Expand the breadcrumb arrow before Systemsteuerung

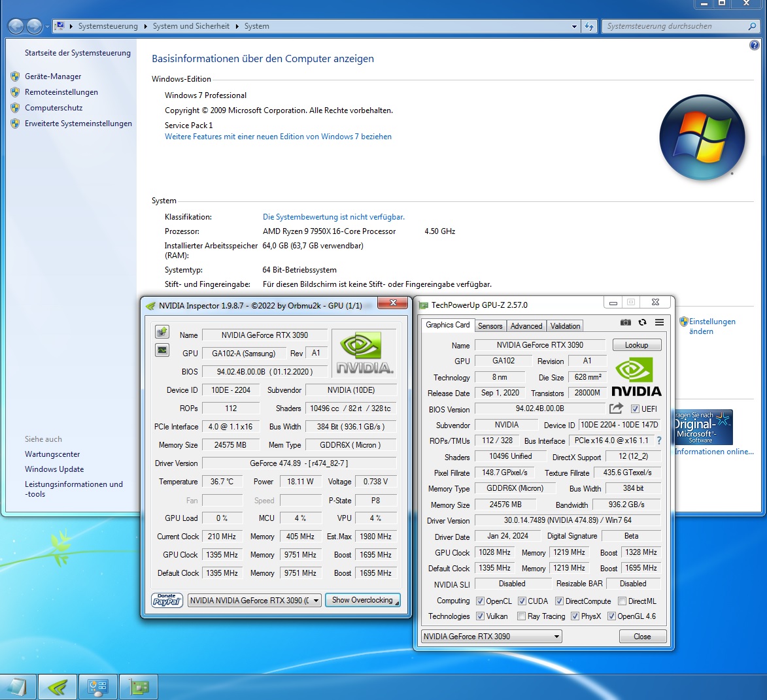click(71, 26)
